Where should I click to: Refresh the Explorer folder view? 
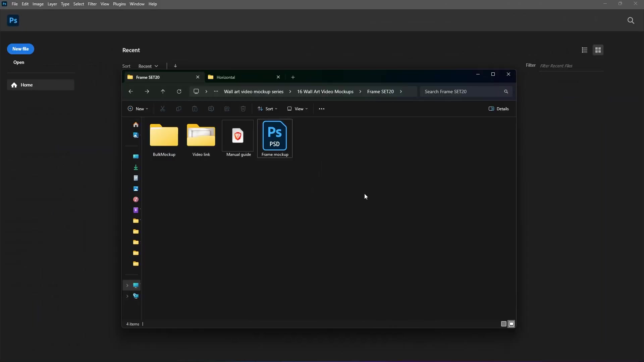pyautogui.click(x=179, y=92)
